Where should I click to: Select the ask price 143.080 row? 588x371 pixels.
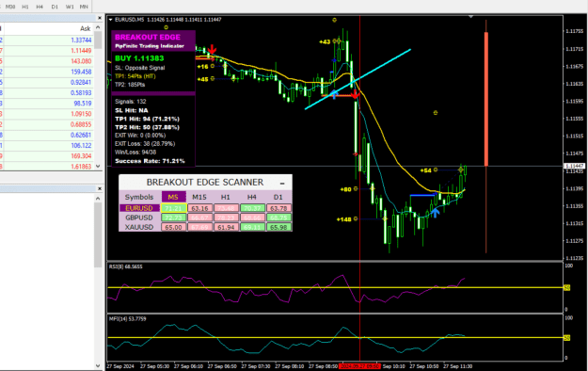point(46,61)
